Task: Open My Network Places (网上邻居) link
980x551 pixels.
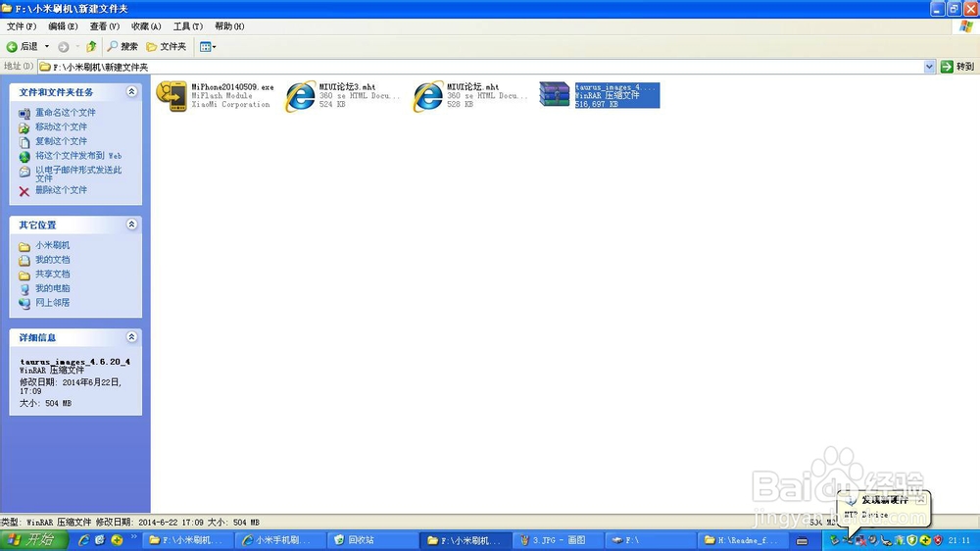Action: [x=53, y=303]
